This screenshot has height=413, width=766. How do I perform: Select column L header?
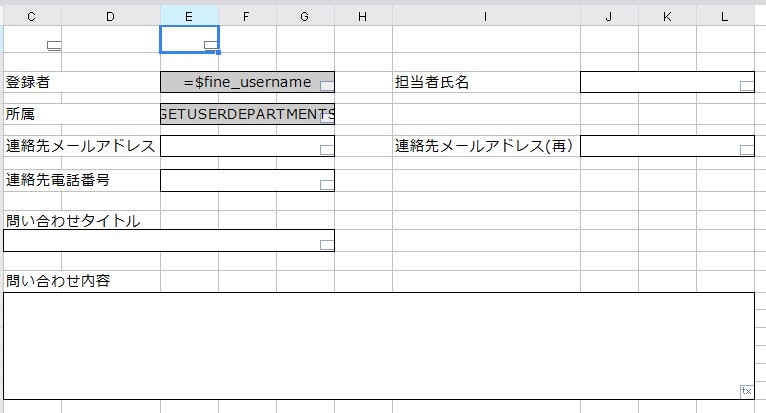click(x=725, y=17)
